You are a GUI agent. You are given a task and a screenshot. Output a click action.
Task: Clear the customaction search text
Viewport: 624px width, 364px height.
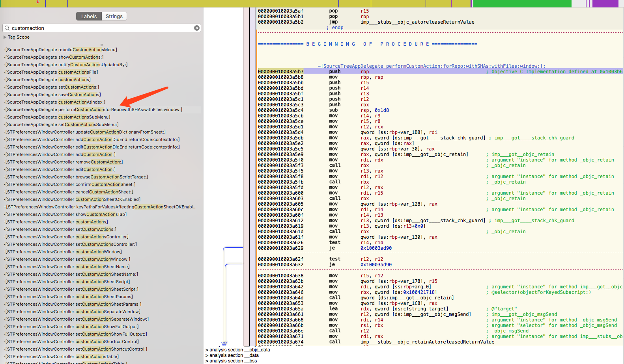pyautogui.click(x=196, y=28)
